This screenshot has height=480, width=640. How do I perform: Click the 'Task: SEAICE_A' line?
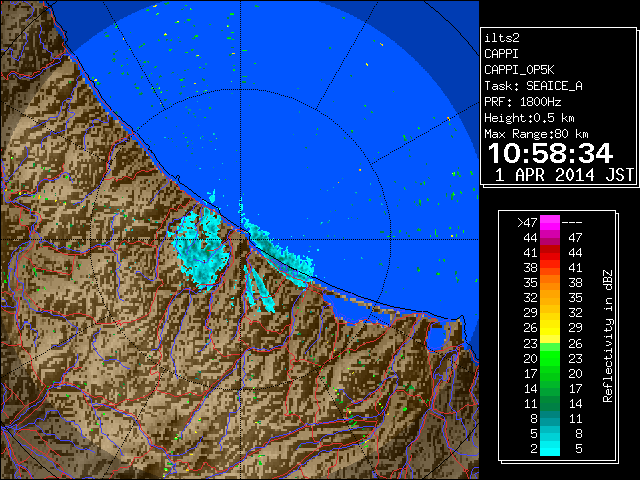[533, 86]
